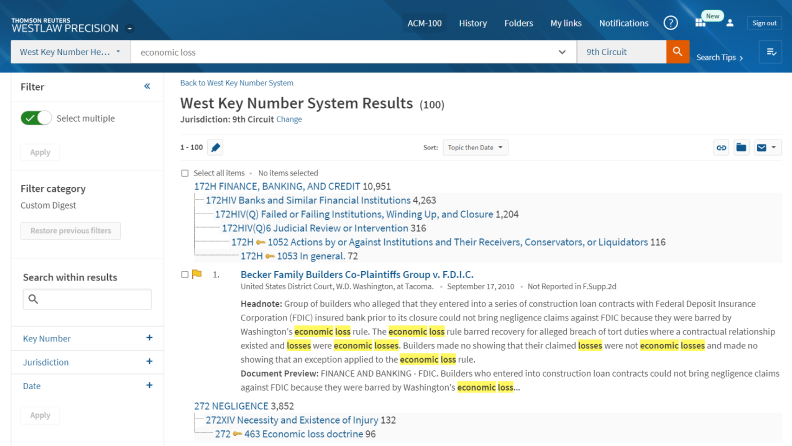
Task: Collapse the Filter panel with double chevron
Action: [x=147, y=86]
